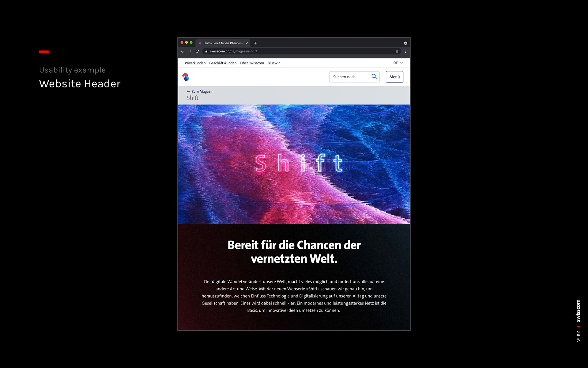Image resolution: width=588 pixels, height=368 pixels.
Task: Expand the DE language dropdown
Action: tap(398, 63)
